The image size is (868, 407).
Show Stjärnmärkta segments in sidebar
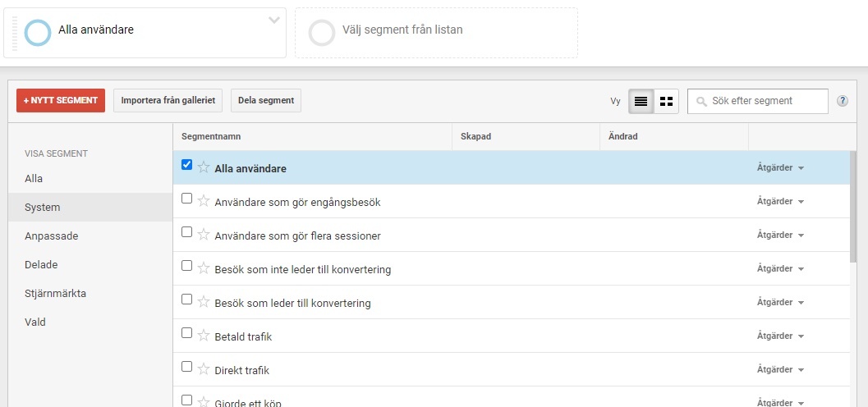tap(55, 293)
